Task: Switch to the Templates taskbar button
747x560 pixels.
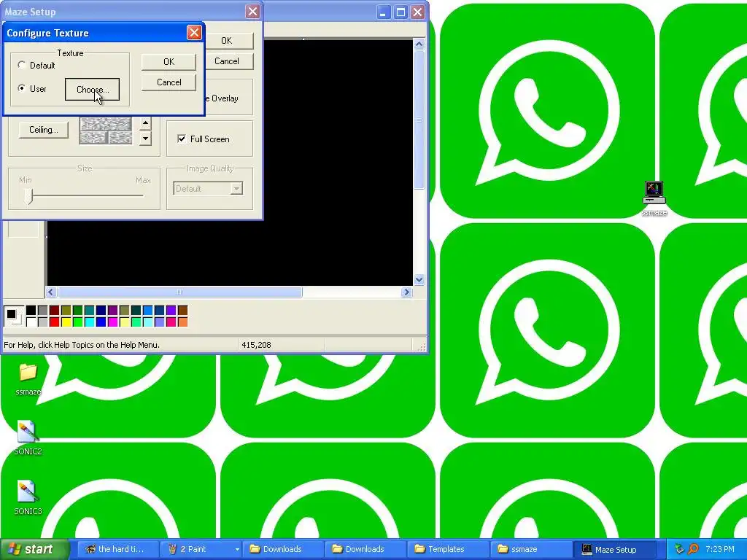Action: [x=448, y=549]
